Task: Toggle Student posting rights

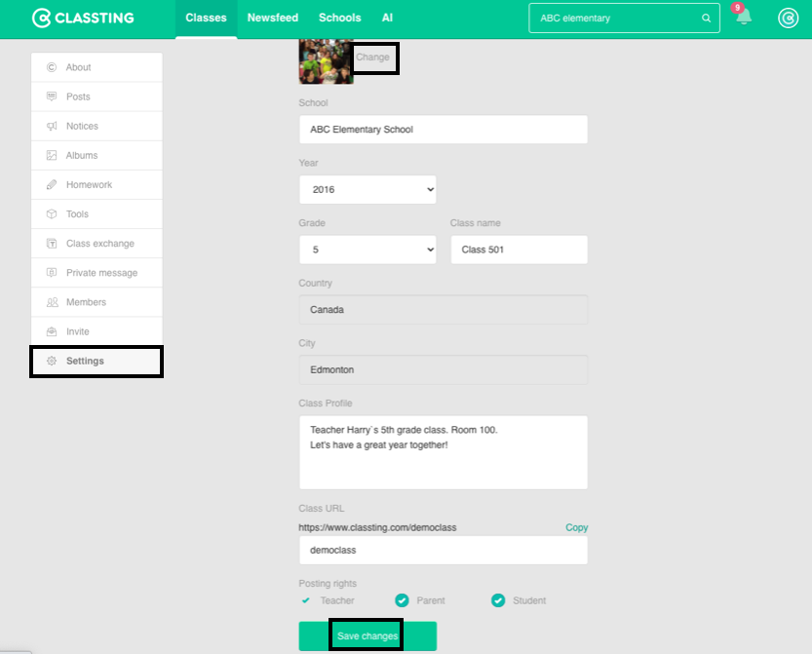Action: tap(498, 600)
